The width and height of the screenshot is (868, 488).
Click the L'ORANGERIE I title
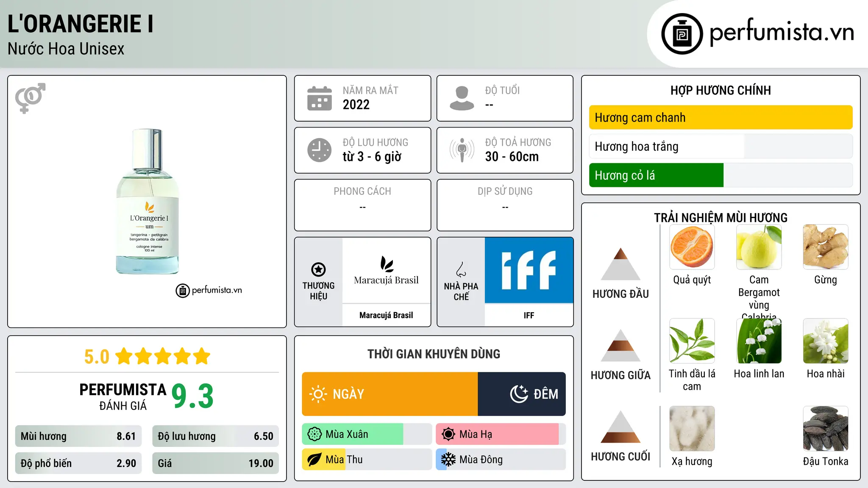[x=81, y=24]
